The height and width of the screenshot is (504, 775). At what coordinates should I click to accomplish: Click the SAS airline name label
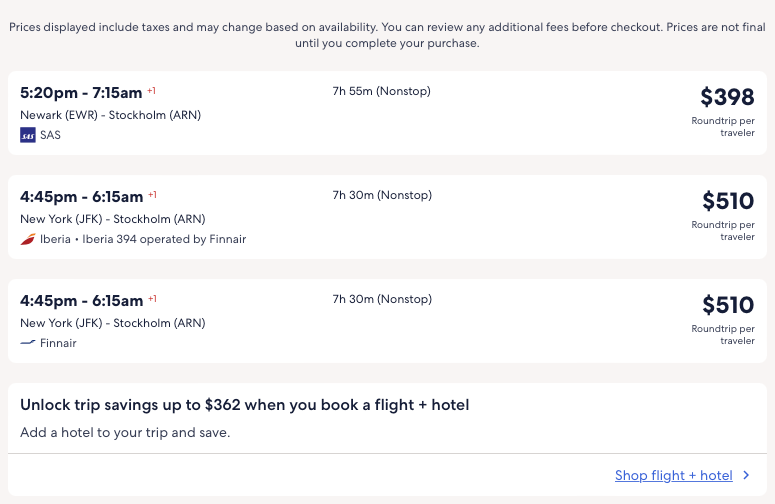click(x=50, y=135)
